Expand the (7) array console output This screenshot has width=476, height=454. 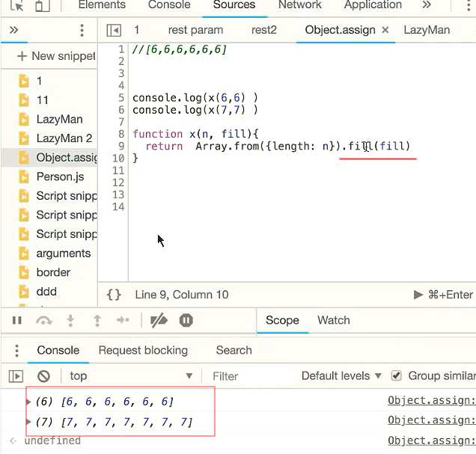tap(28, 422)
